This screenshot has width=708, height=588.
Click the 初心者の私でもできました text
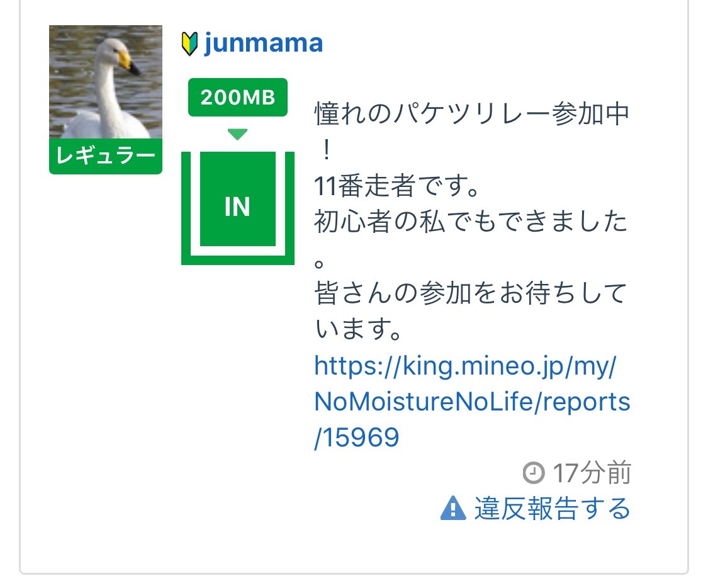tap(471, 221)
